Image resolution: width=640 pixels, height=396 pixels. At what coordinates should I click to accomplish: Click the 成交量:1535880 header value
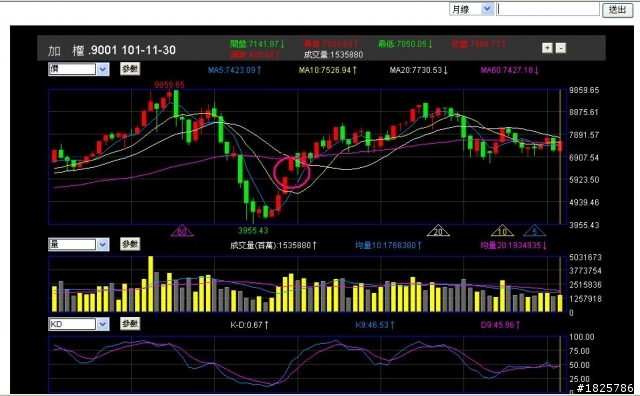[x=333, y=55]
